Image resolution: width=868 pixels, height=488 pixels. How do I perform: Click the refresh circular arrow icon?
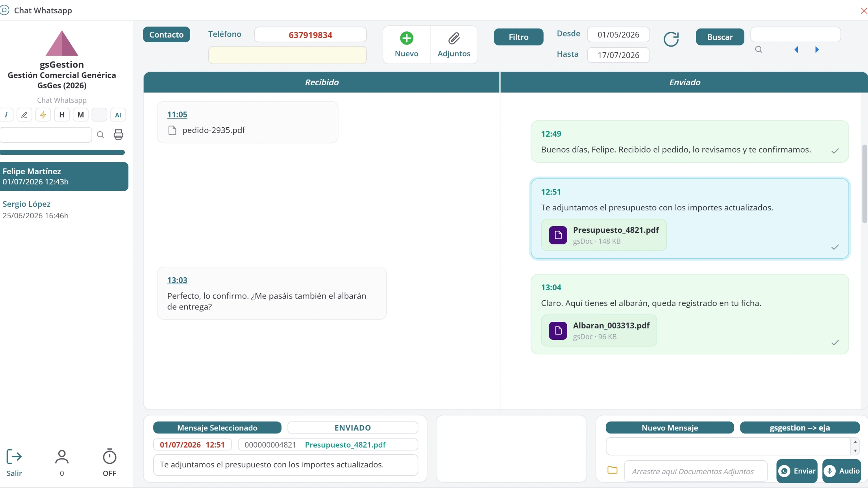[x=671, y=39]
